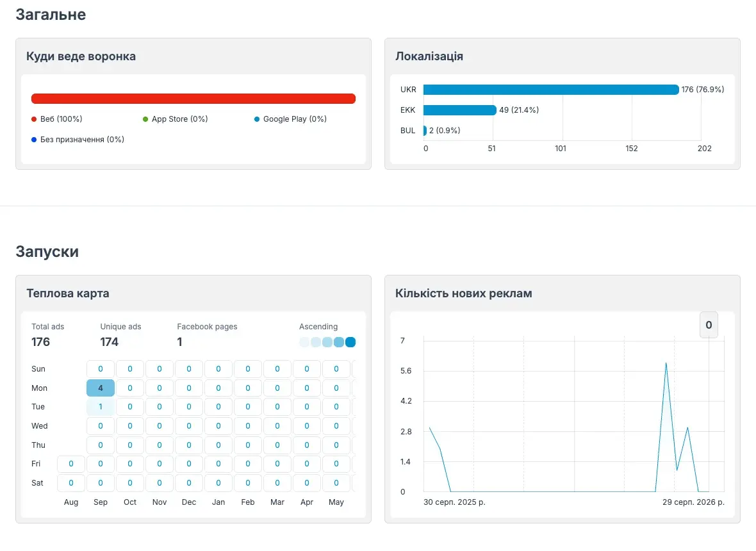Click the "Кількість нових реклам" card title
Image resolution: width=756 pixels, height=551 pixels.
click(464, 293)
